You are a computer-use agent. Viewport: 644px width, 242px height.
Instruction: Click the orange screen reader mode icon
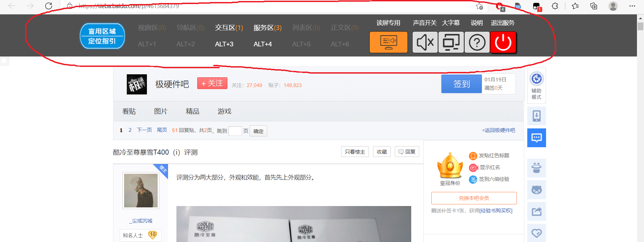tap(388, 42)
